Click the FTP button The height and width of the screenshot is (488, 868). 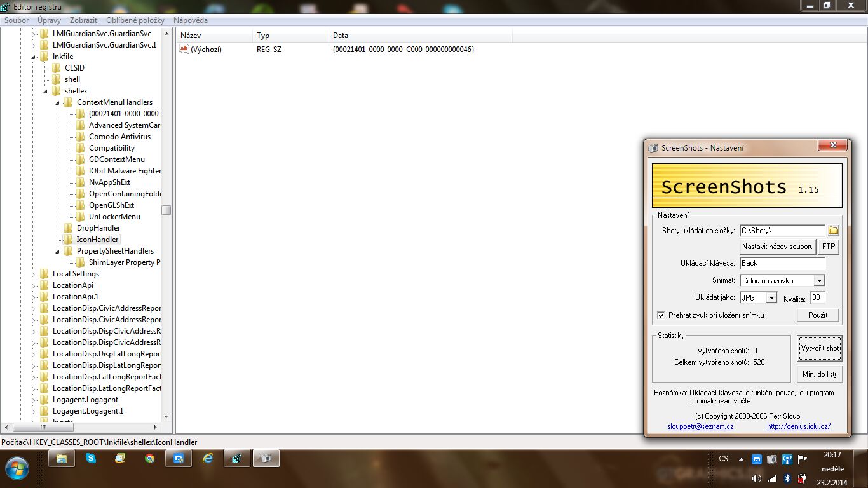[829, 247]
